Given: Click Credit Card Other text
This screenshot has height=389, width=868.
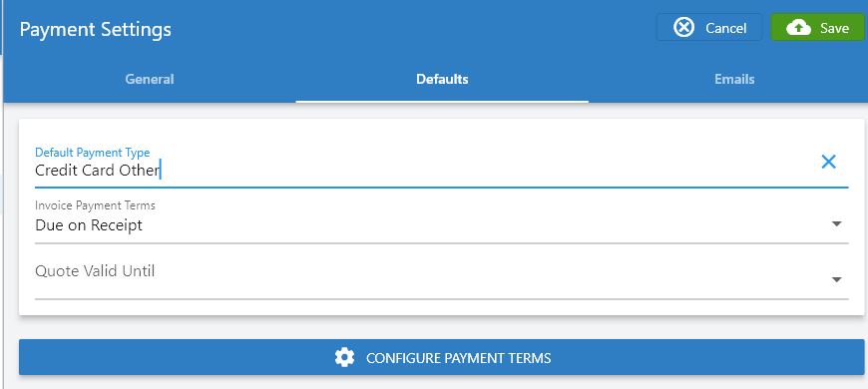Looking at the screenshot, I should pyautogui.click(x=98, y=170).
